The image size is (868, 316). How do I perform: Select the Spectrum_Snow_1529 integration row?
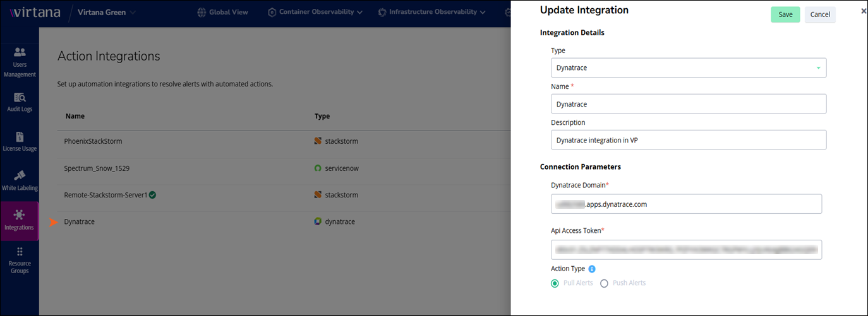(283, 168)
